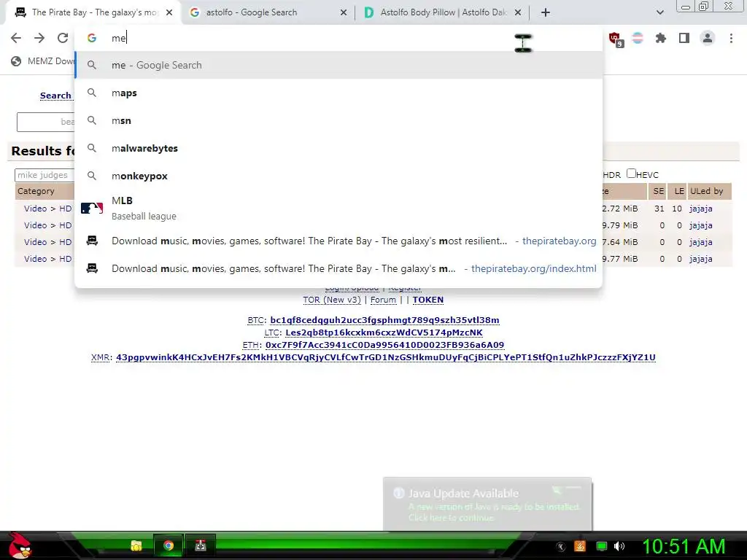
Task: Click the ETH wallet address link
Action: [384, 345]
